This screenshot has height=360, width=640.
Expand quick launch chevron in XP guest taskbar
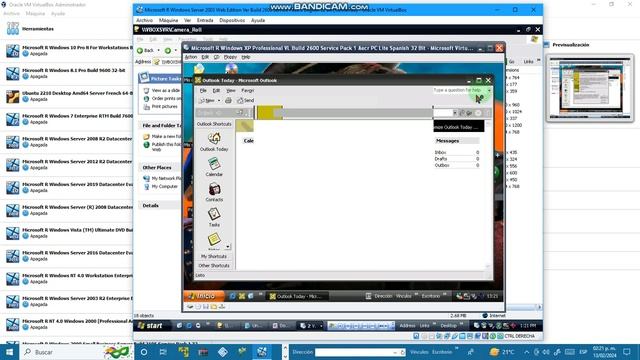pos(260,294)
